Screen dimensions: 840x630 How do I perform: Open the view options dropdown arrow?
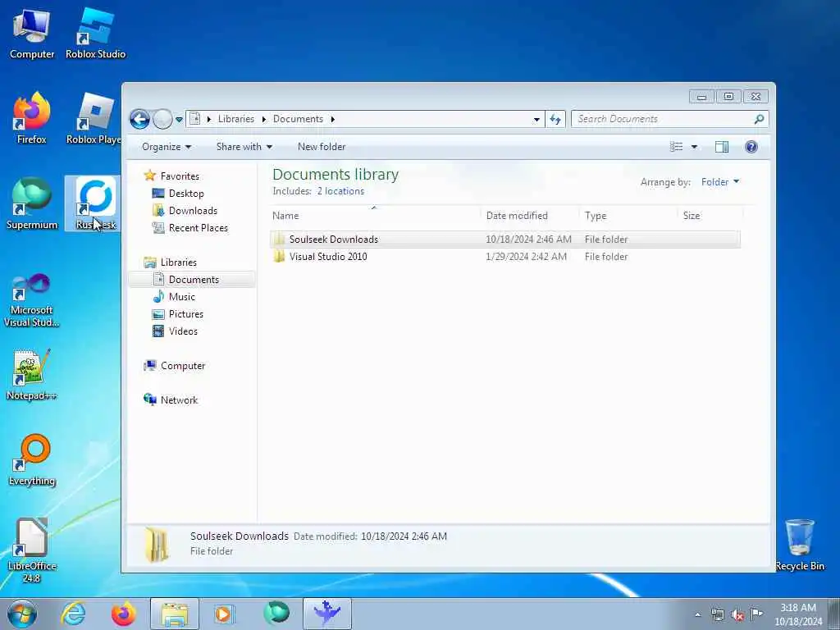(694, 147)
